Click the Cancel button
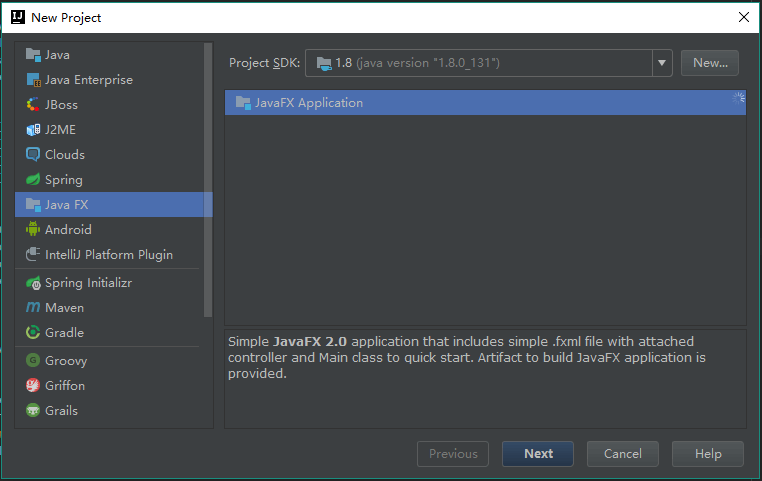Screen dimensions: 762x481 (x=623, y=454)
